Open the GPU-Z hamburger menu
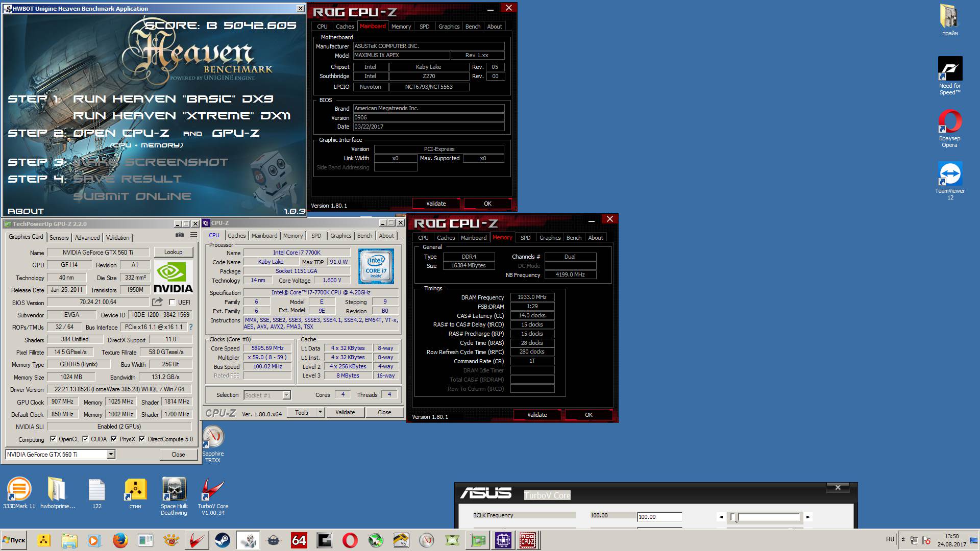 (x=193, y=235)
